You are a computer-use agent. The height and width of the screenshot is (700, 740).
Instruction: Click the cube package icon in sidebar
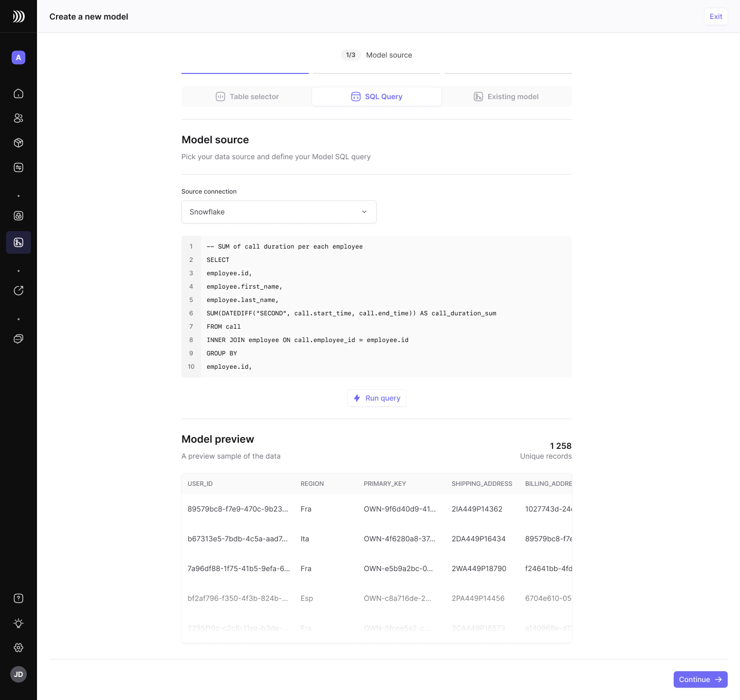tap(18, 143)
